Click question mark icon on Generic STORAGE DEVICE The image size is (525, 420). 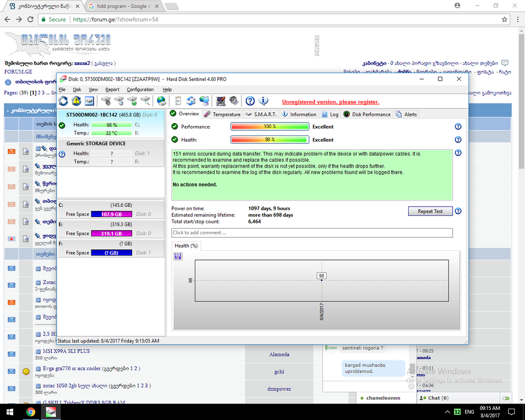[x=62, y=154]
